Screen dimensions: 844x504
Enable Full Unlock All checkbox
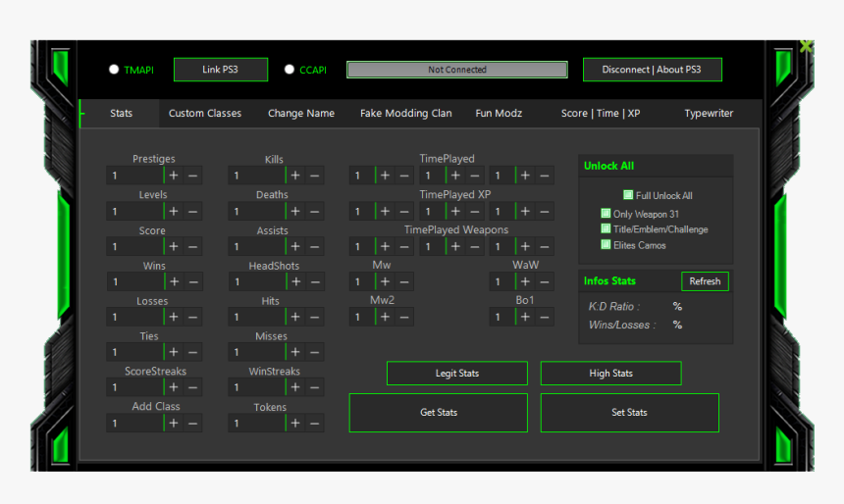coord(628,195)
